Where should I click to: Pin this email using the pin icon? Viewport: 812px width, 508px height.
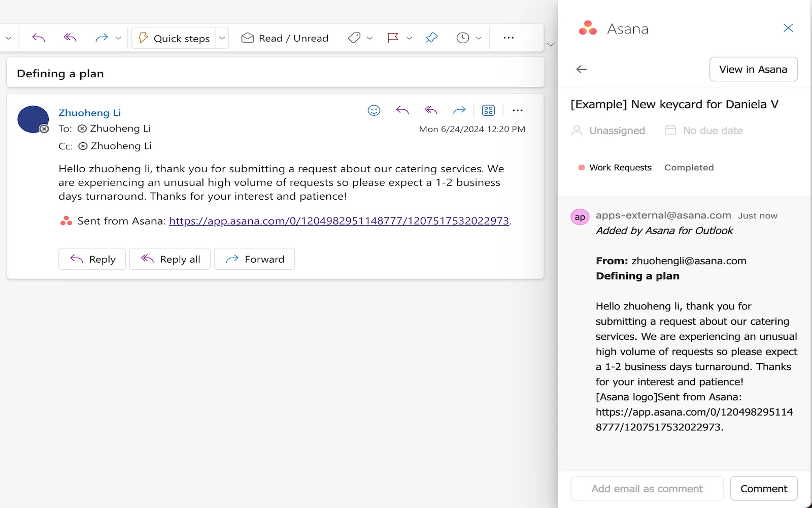tap(431, 38)
